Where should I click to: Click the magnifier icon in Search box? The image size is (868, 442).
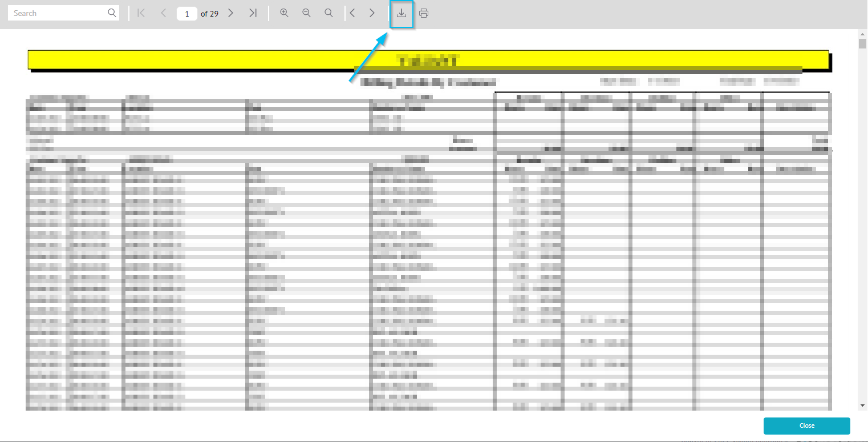pyautogui.click(x=112, y=13)
